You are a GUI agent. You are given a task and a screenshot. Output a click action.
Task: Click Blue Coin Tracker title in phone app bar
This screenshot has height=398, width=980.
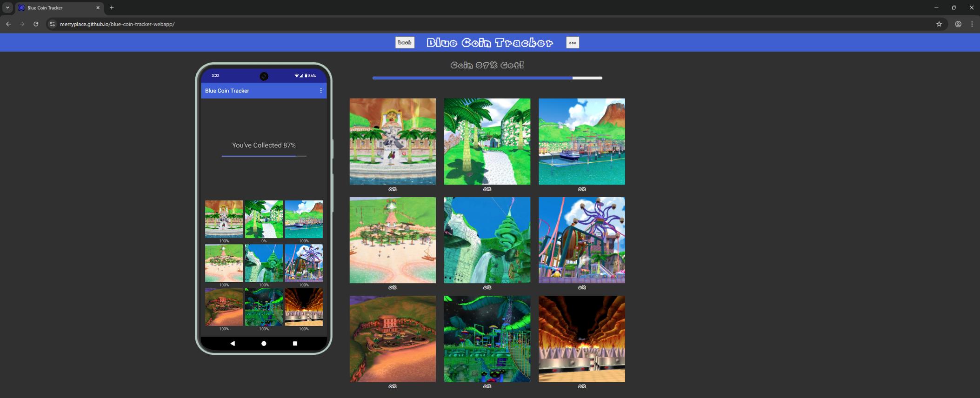tap(227, 91)
